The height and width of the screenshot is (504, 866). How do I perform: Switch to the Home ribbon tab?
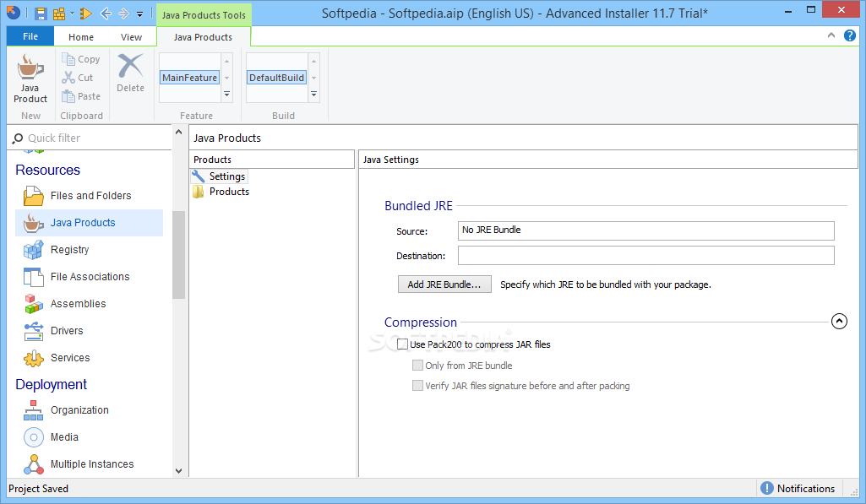(x=81, y=37)
